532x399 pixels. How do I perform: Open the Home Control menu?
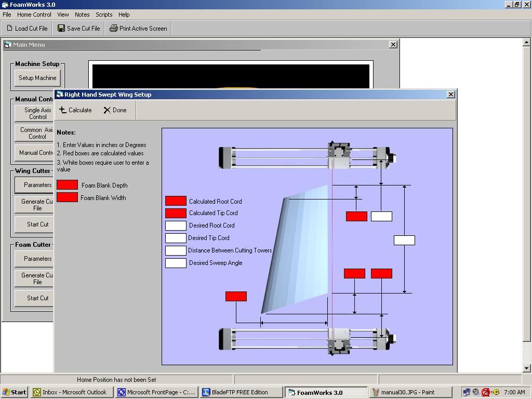click(x=33, y=15)
